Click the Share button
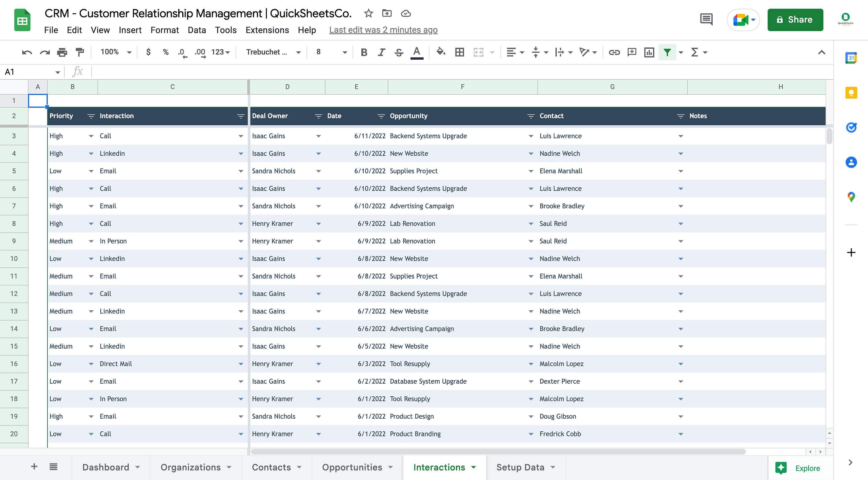This screenshot has width=868, height=480. point(795,20)
